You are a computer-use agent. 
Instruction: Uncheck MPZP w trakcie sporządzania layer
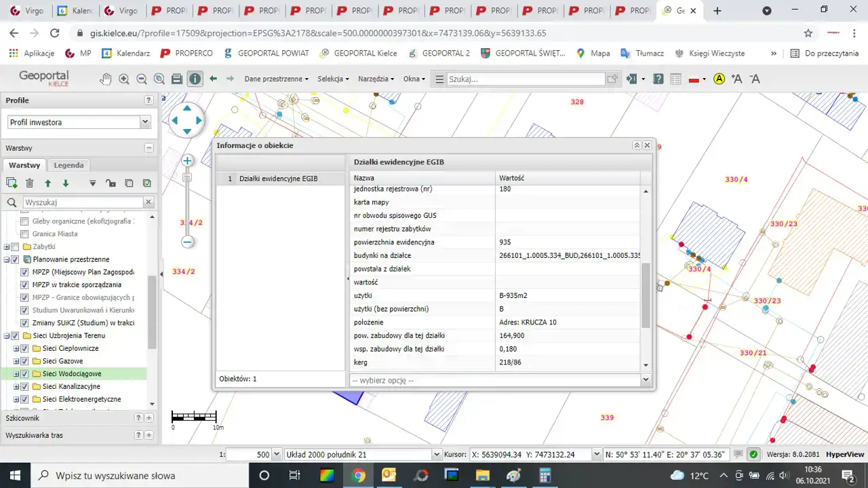25,285
